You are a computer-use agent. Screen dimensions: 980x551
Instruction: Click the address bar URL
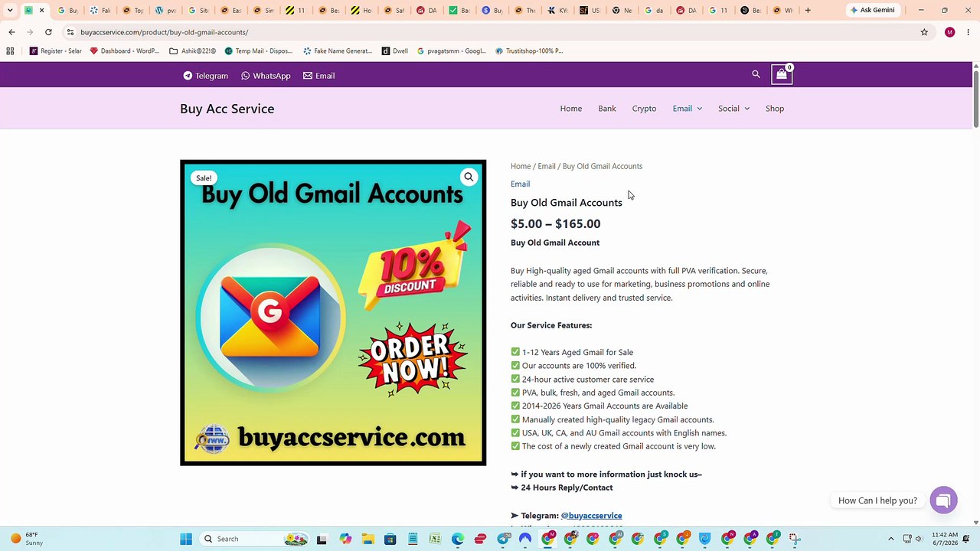pos(164,32)
